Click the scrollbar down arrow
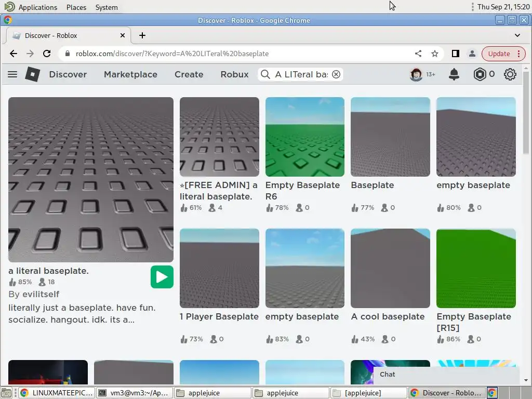This screenshot has height=399, width=532. coord(526,380)
